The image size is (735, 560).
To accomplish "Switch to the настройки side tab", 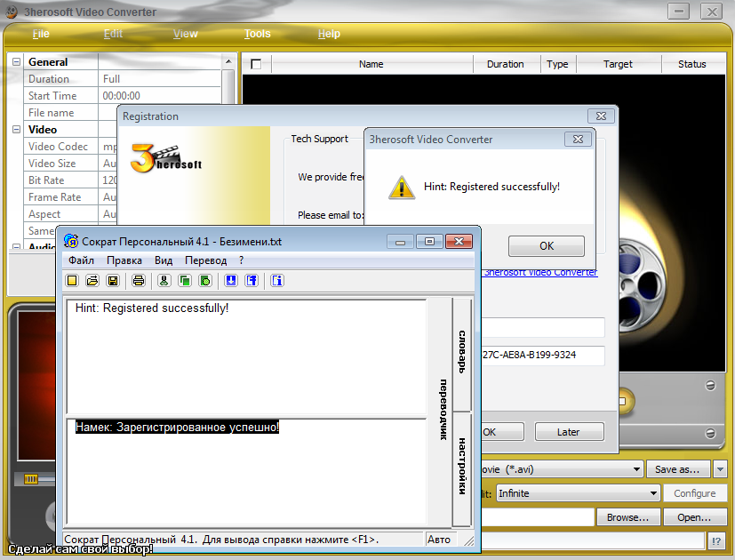I will tap(462, 468).
